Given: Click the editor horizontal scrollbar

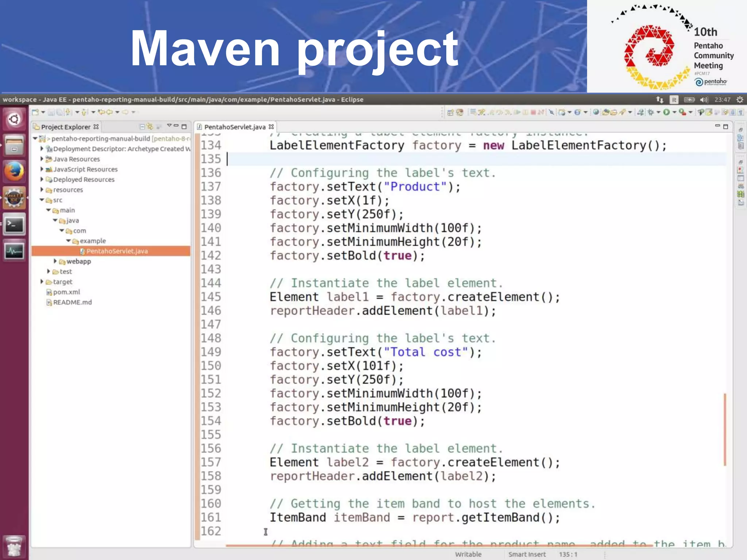Looking at the screenshot, I should (440, 546).
